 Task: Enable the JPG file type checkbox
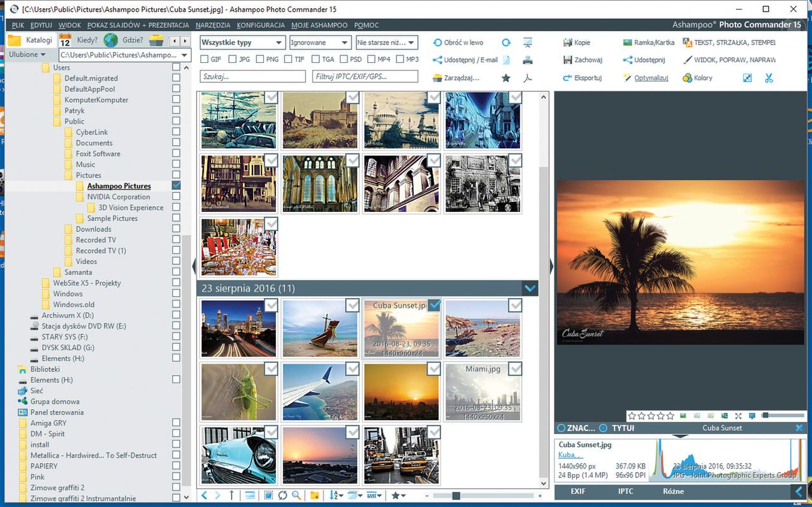pos(233,59)
